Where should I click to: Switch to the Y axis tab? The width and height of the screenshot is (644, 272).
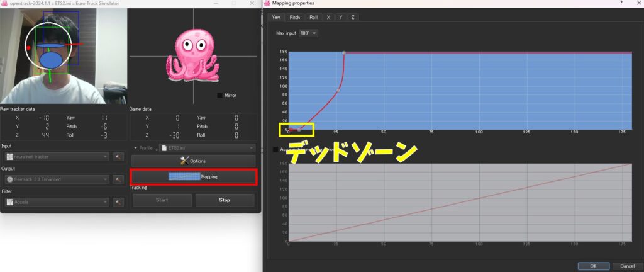coord(340,17)
